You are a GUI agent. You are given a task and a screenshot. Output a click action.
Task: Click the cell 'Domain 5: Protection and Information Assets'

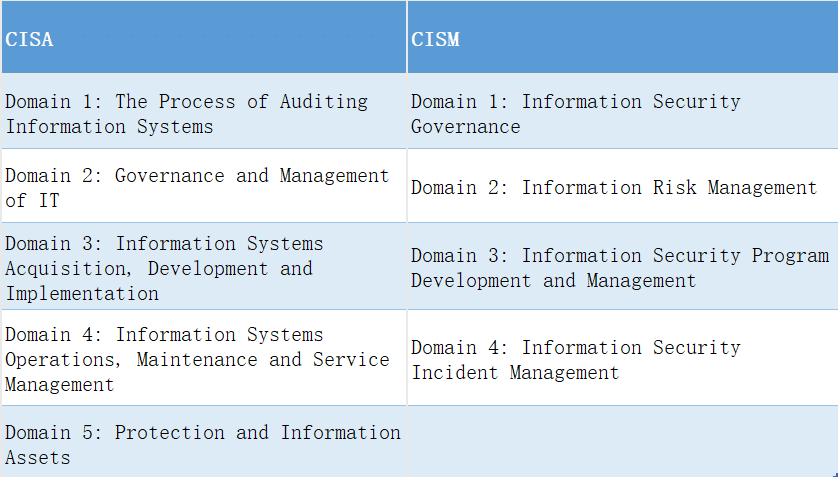tap(204, 442)
